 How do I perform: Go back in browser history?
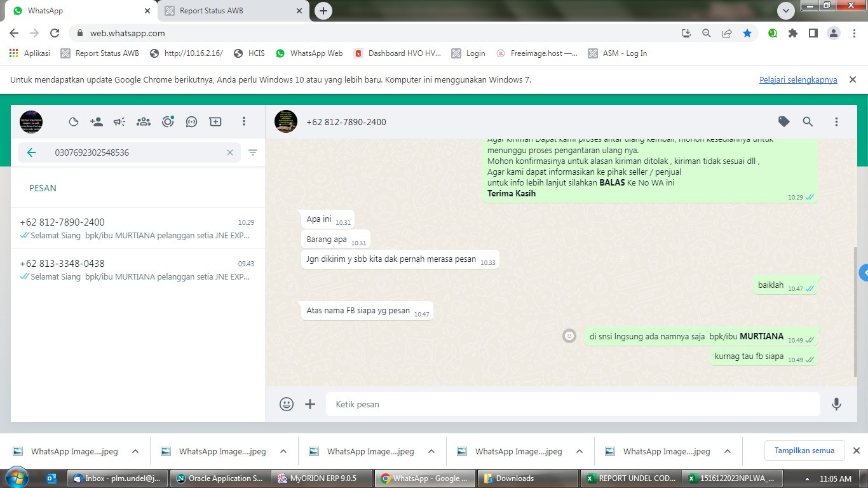pos(14,33)
